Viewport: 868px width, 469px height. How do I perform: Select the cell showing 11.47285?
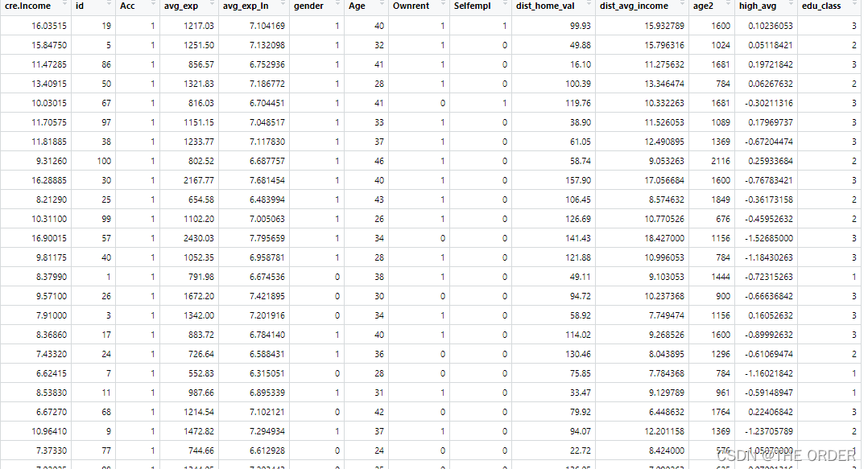tap(49, 64)
